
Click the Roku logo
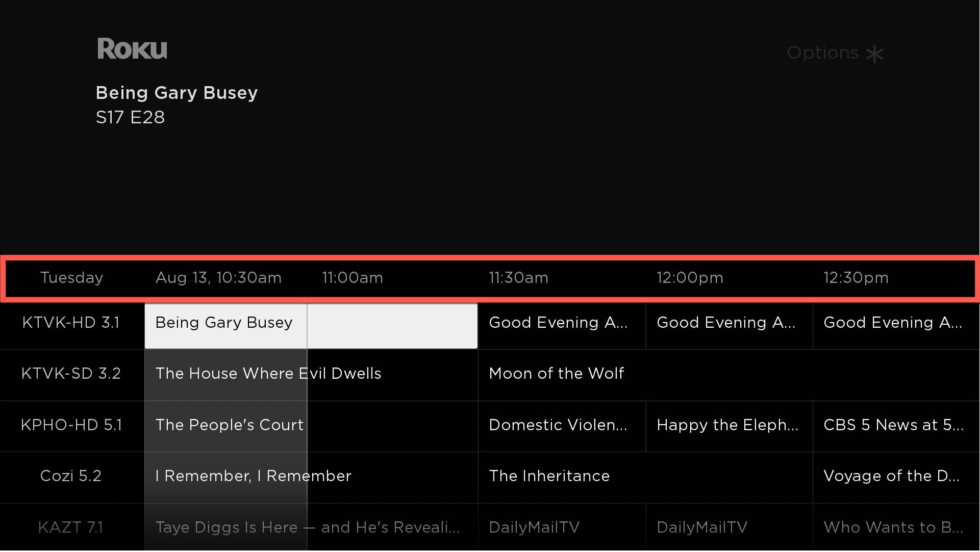pos(132,49)
